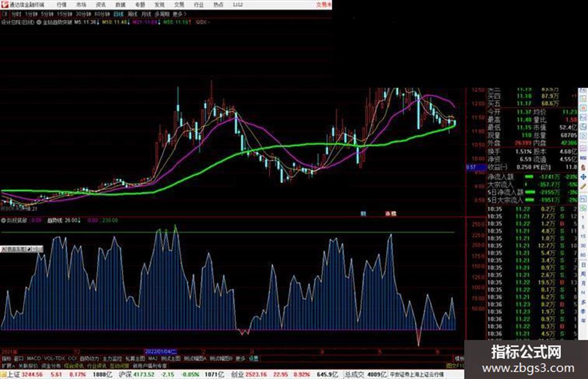Viewport: 588px width, 379px height.
Task: Open the 发现 menu
Action: (159, 5)
